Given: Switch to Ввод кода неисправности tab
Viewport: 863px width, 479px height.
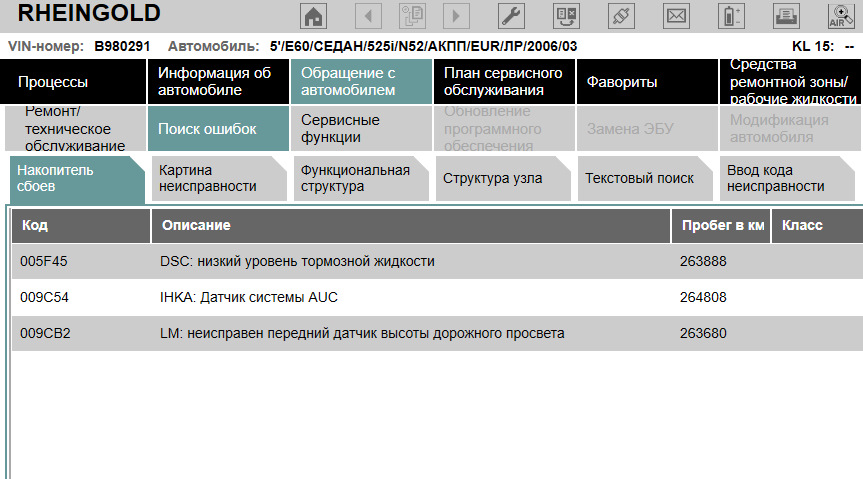Looking at the screenshot, I should [x=787, y=178].
